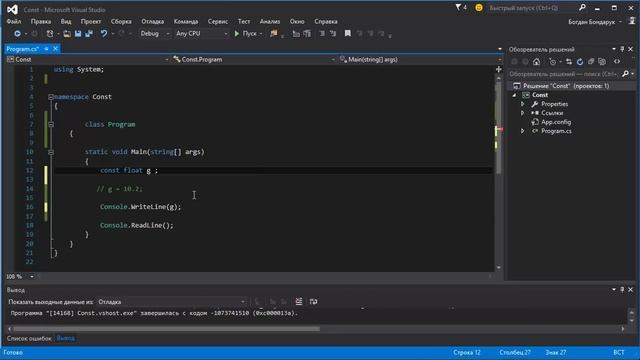Uncomment selected lines via toolbar icon
This screenshot has height=360, width=640.
[333, 33]
